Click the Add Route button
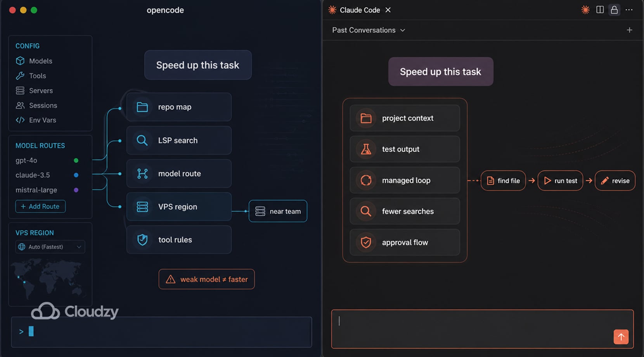644x357 pixels. [40, 206]
